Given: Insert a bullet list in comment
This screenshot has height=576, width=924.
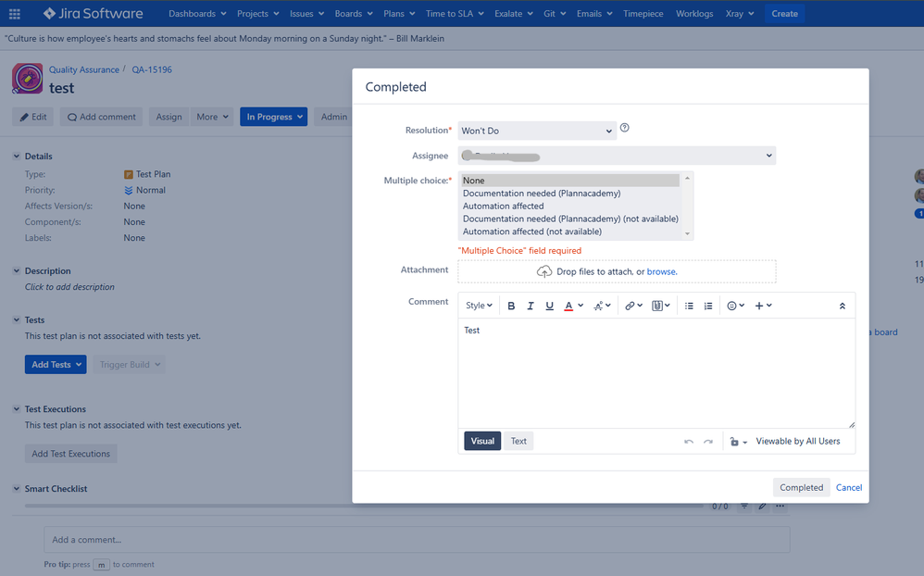Looking at the screenshot, I should pyautogui.click(x=689, y=306).
